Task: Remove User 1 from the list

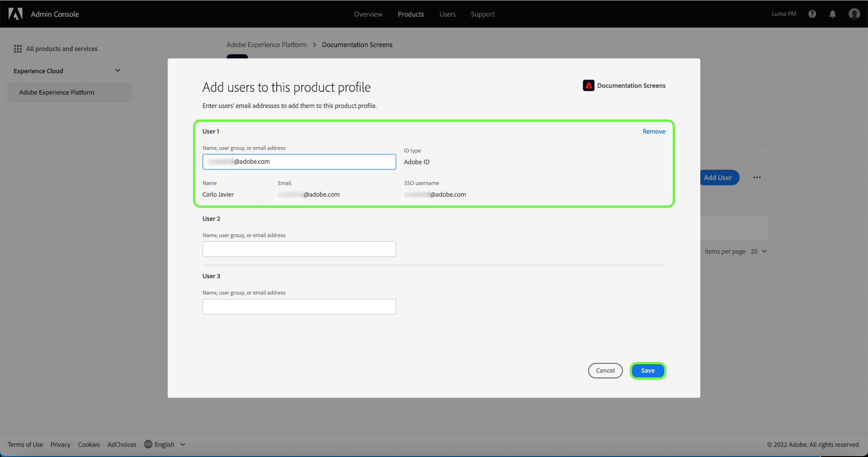Action: click(x=654, y=132)
